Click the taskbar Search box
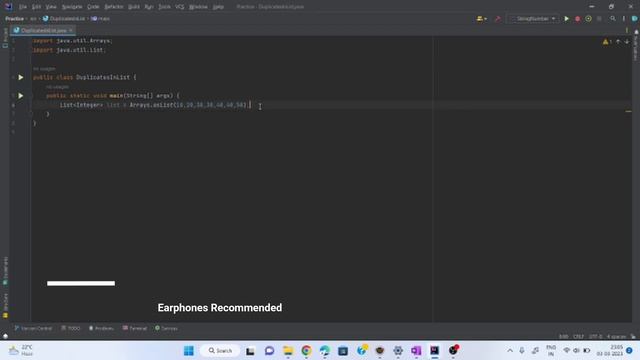640x360 pixels. coord(220,351)
